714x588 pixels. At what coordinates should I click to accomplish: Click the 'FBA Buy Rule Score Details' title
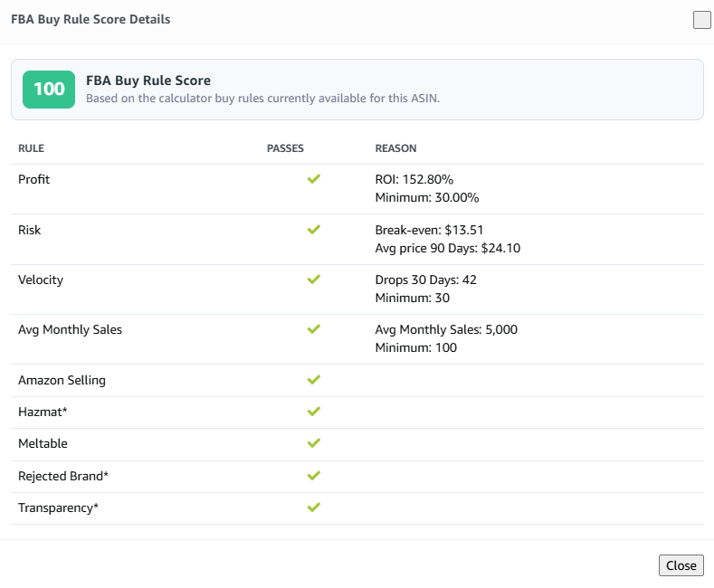pyautogui.click(x=90, y=20)
